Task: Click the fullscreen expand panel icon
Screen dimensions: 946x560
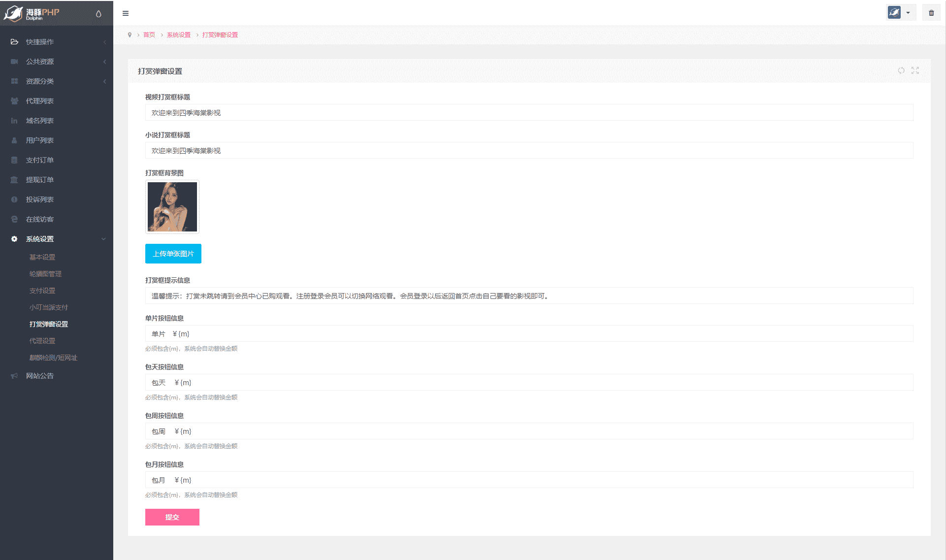Action: click(x=915, y=70)
